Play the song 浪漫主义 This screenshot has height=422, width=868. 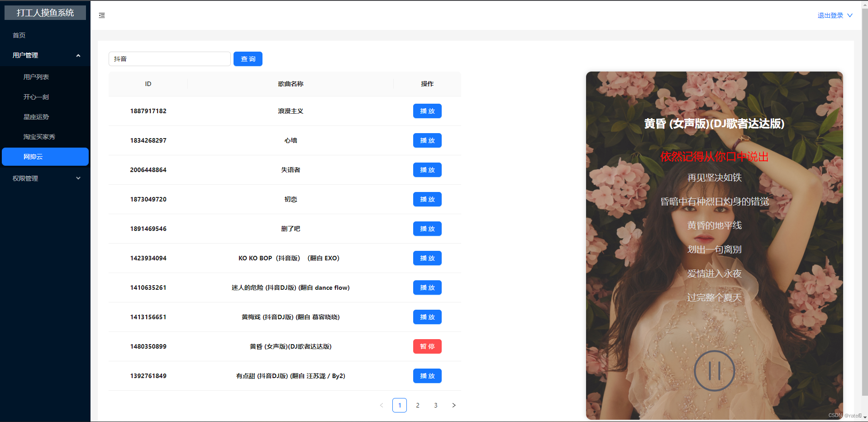(x=427, y=111)
